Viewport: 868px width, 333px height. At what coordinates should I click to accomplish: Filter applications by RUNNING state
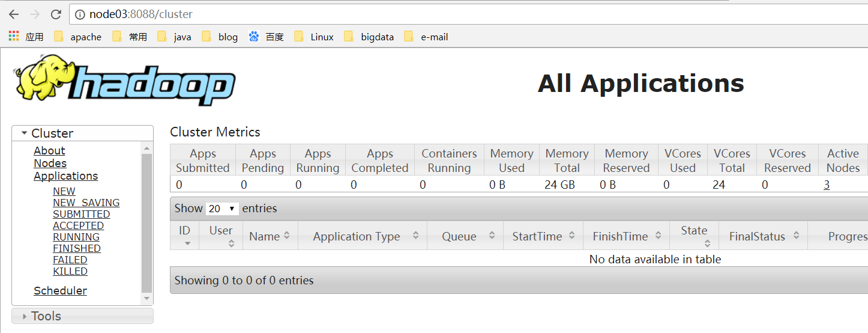pos(76,237)
